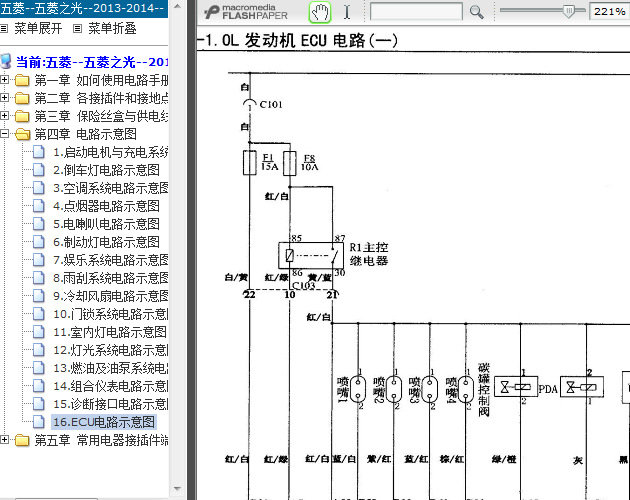Click tree panel scrollbar down arrow
Image resolution: width=630 pixels, height=500 pixels.
(177, 489)
